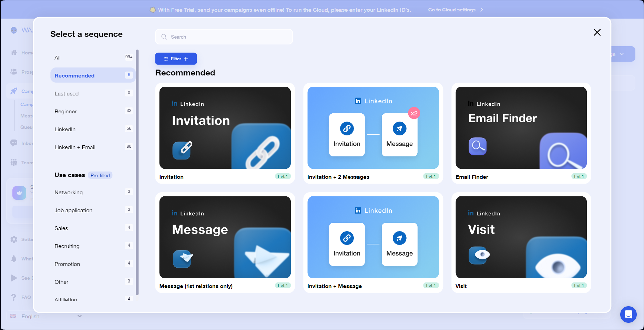This screenshot has height=330, width=644.
Task: Open the Recruiting use case
Action: pos(93,246)
